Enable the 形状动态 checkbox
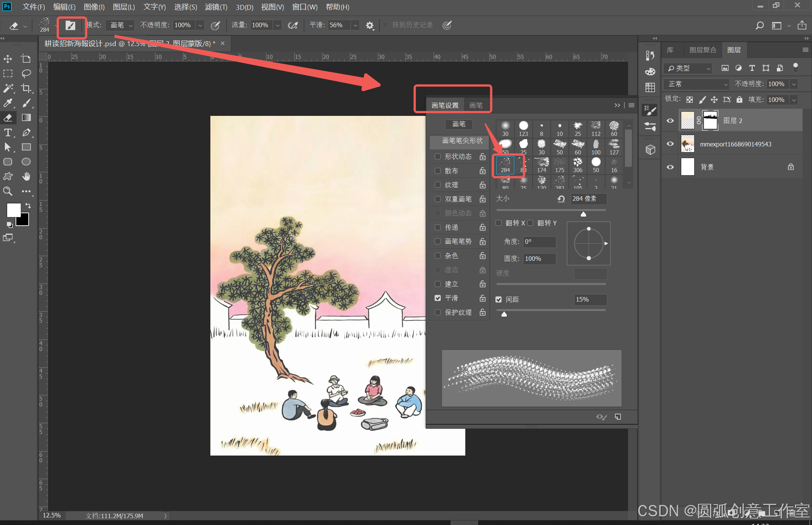Image resolution: width=812 pixels, height=525 pixels. click(438, 156)
